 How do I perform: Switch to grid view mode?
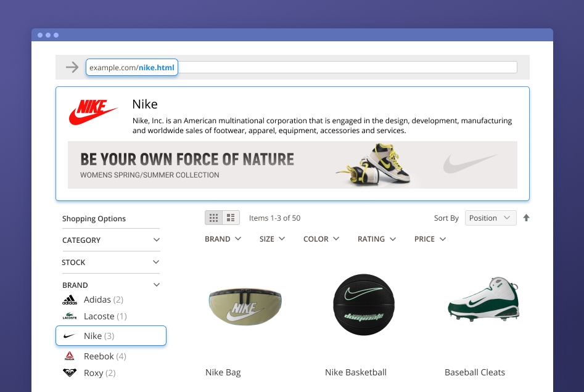coord(214,218)
